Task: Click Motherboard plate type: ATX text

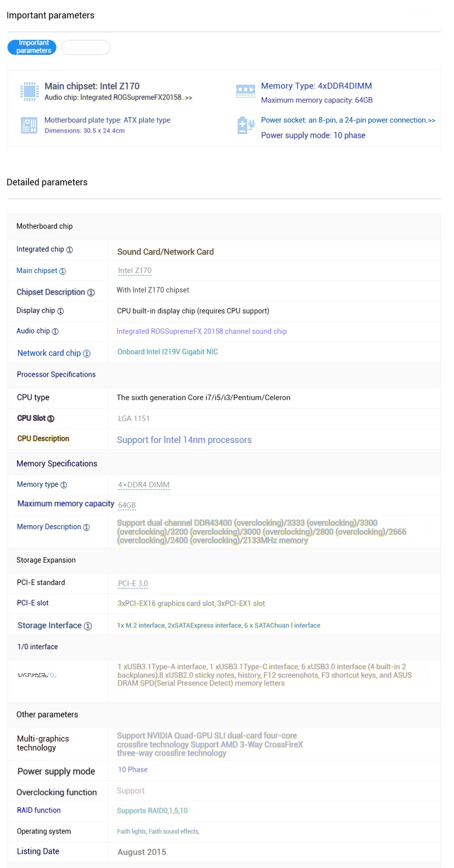Action: [x=108, y=120]
